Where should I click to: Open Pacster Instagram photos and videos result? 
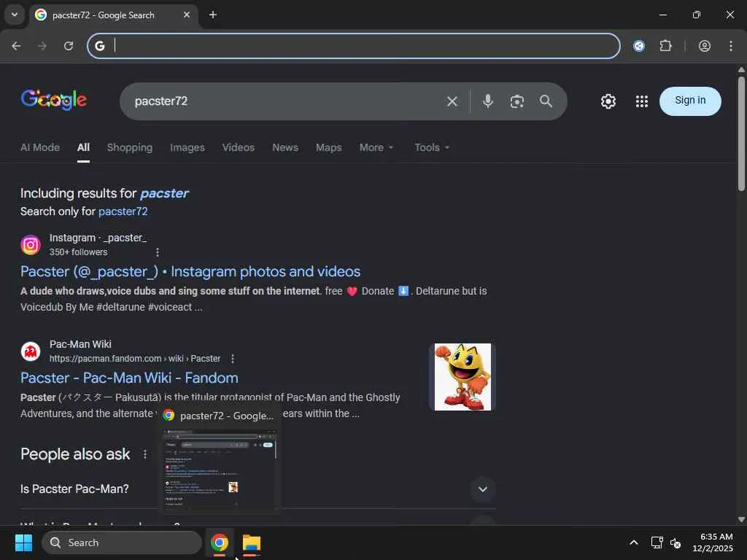click(x=190, y=271)
